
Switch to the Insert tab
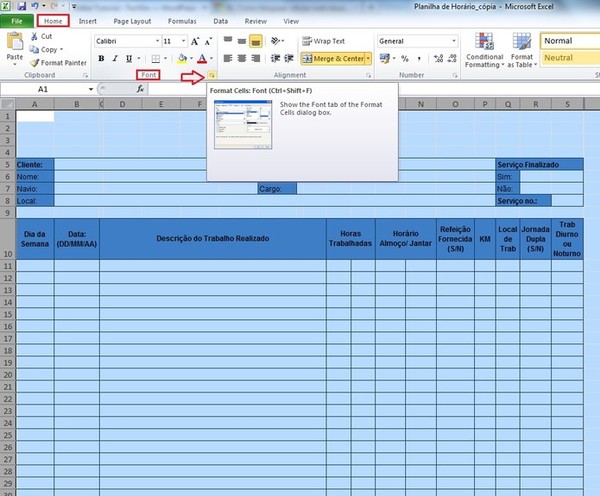88,21
